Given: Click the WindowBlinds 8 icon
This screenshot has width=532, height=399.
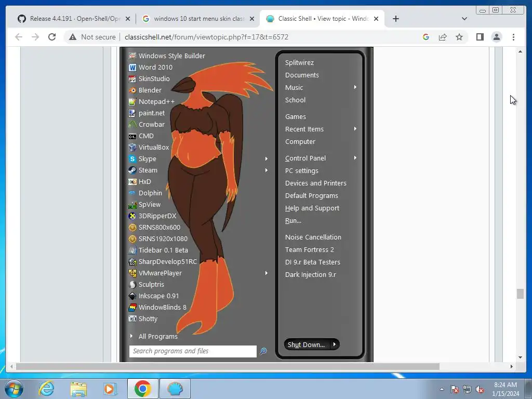Looking at the screenshot, I should tap(132, 308).
